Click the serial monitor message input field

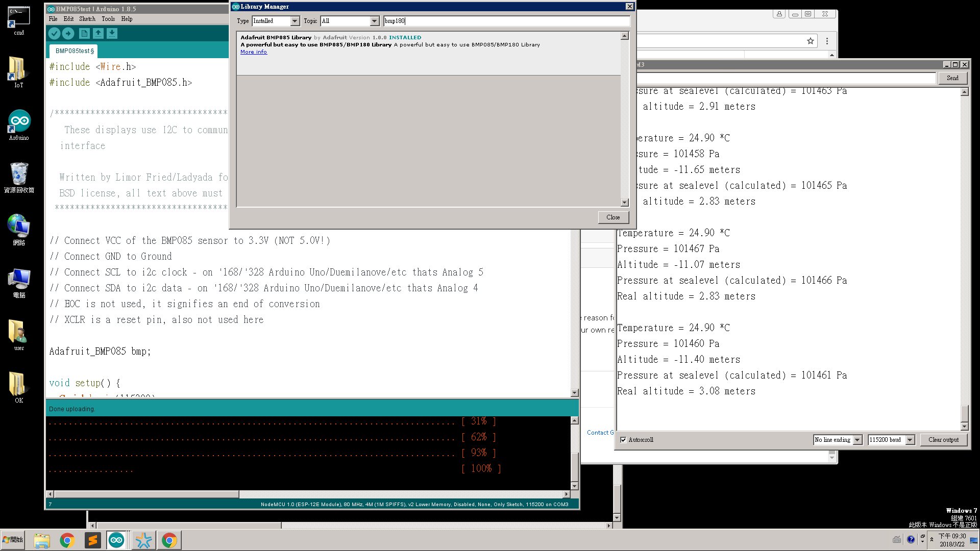coord(786,78)
